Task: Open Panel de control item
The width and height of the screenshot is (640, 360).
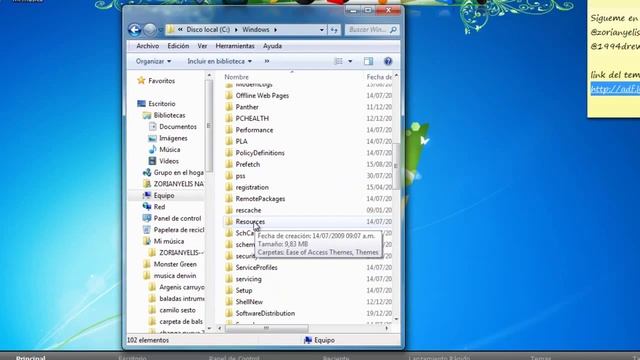Action: pyautogui.click(x=177, y=218)
